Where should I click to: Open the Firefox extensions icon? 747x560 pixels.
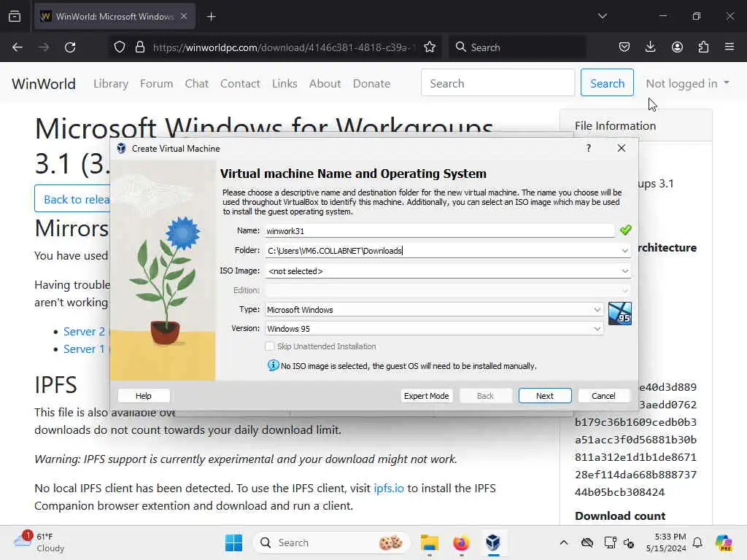pos(703,47)
